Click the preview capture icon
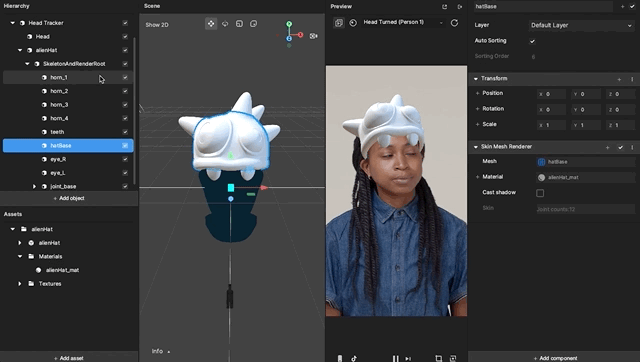Screen dimensions: 640x362 click(x=453, y=358)
